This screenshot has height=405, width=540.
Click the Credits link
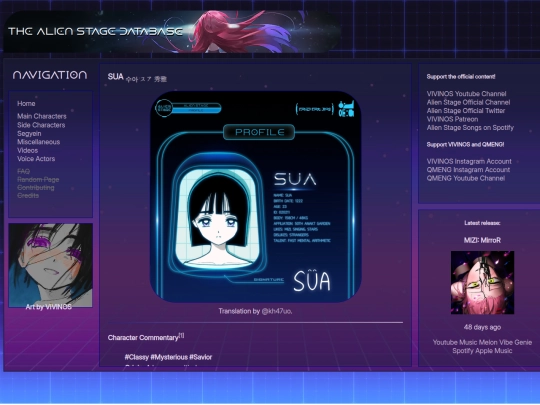(x=28, y=196)
